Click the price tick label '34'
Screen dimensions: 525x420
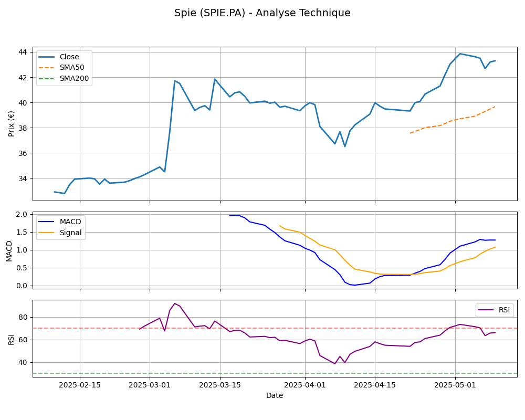pos(23,178)
